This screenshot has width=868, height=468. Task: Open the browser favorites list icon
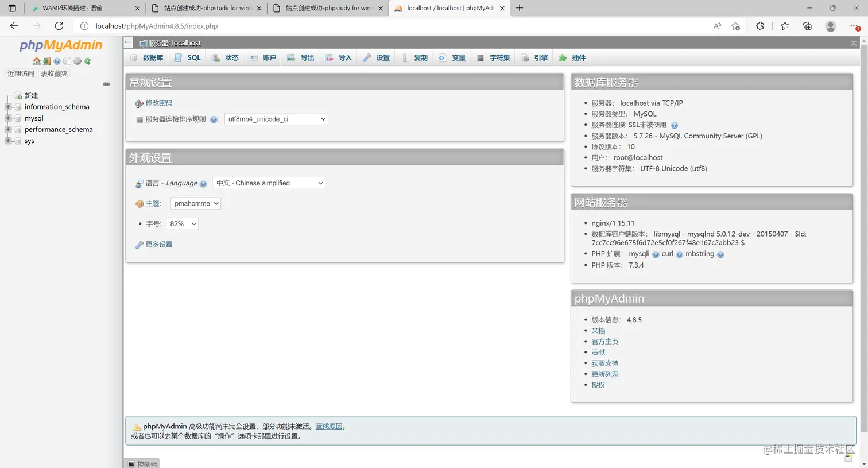785,26
